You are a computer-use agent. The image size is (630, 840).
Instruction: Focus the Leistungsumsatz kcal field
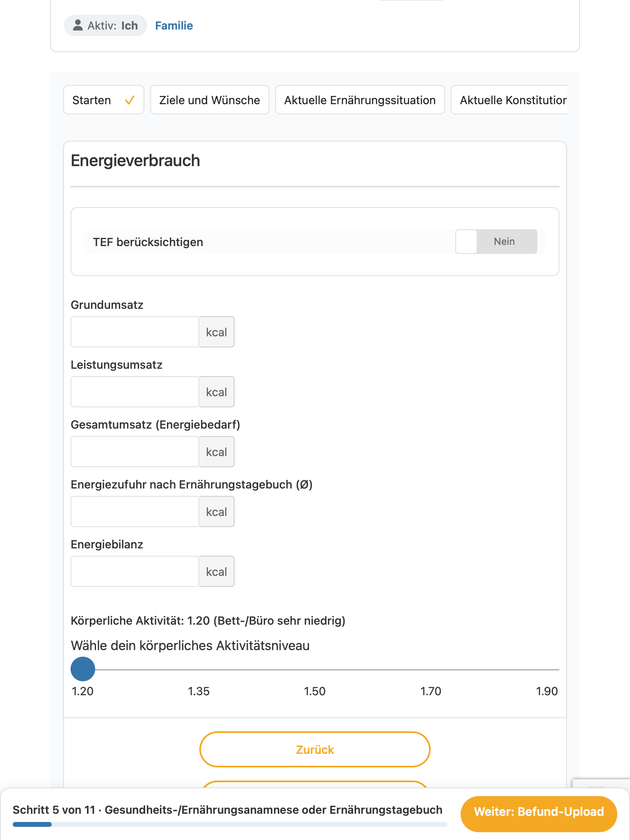click(x=135, y=392)
